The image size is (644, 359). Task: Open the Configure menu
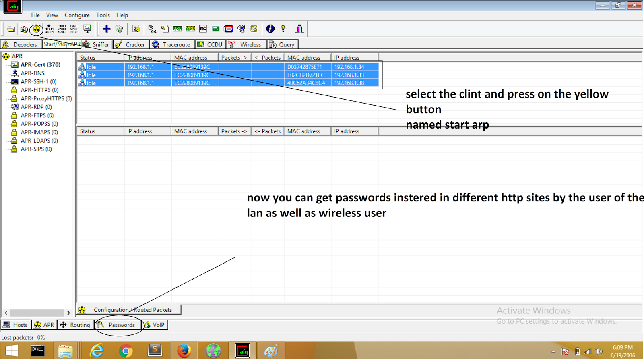tap(77, 15)
